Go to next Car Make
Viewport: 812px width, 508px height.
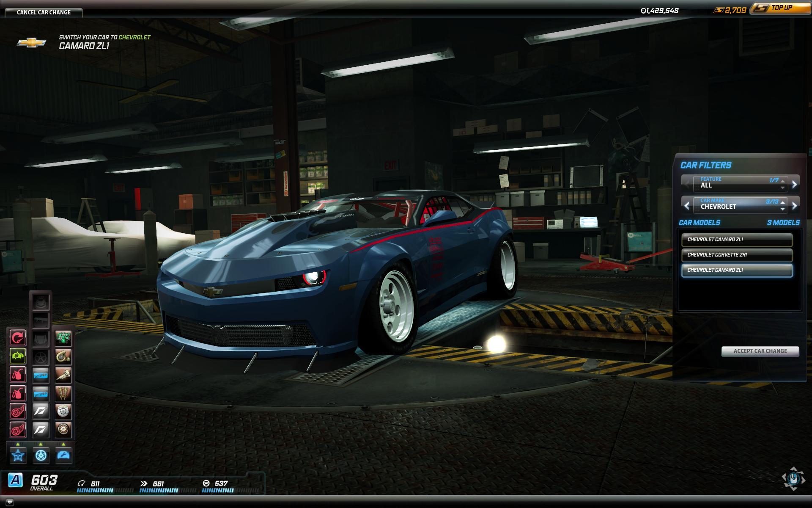(794, 206)
